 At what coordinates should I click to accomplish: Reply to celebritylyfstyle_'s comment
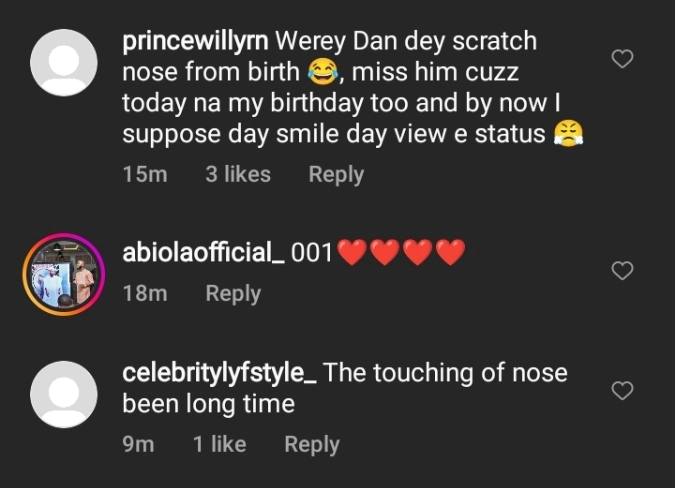click(312, 444)
